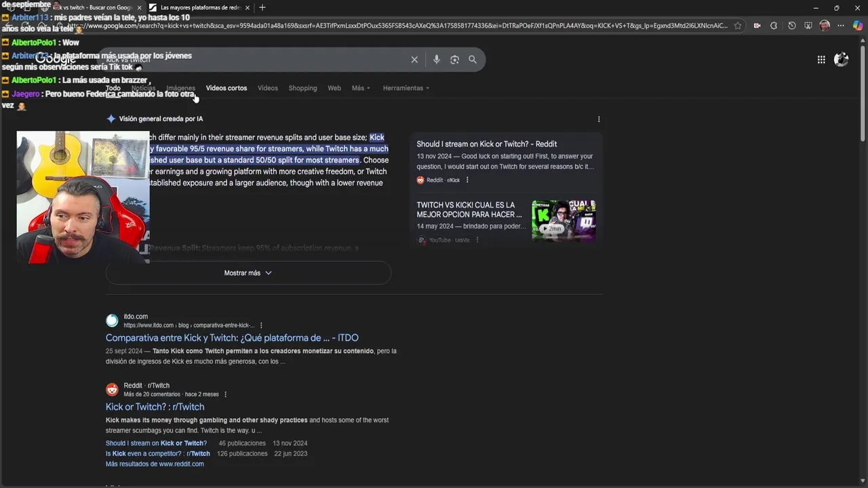The image size is (868, 488).
Task: Open options for the itdo.com result
Action: point(261,325)
